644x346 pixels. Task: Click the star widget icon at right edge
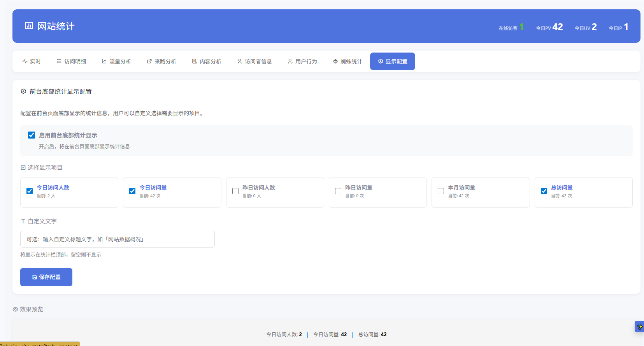click(x=640, y=327)
